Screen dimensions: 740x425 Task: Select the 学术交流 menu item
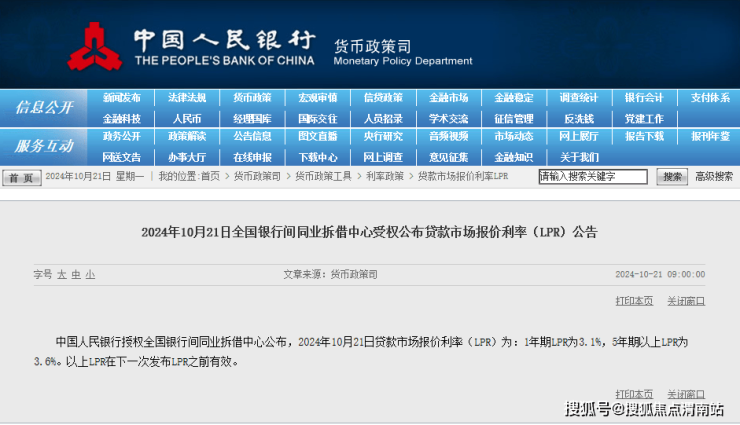tap(448, 119)
